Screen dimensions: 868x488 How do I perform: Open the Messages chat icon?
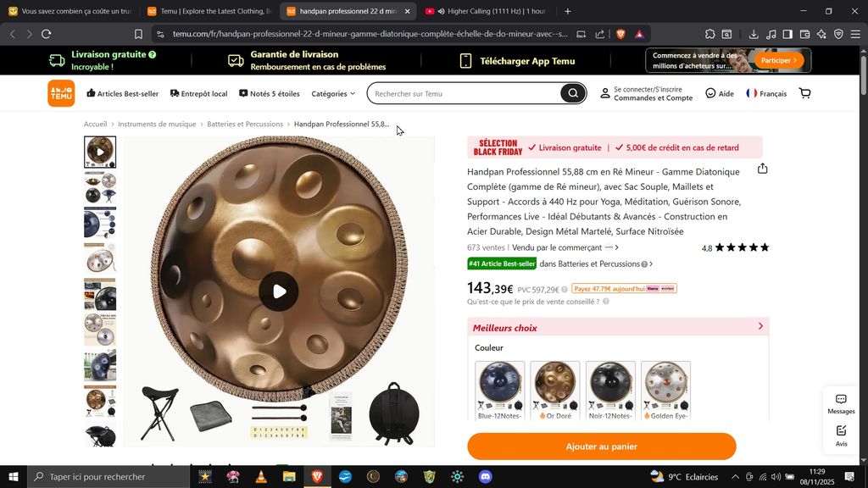tap(841, 404)
